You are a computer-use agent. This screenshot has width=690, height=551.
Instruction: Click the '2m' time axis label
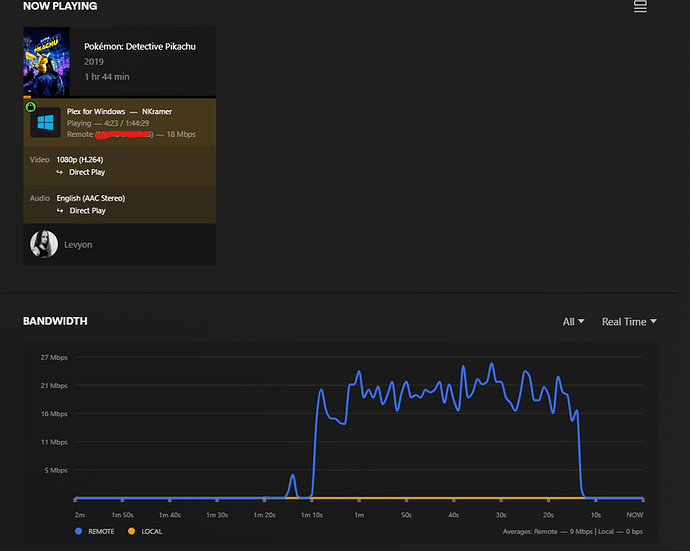click(80, 515)
